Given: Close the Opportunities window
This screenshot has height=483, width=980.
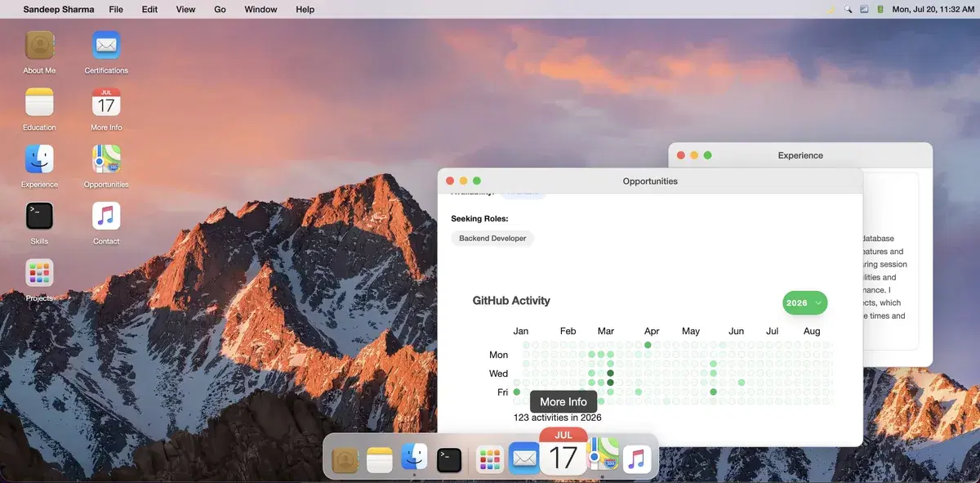Looking at the screenshot, I should point(449,181).
